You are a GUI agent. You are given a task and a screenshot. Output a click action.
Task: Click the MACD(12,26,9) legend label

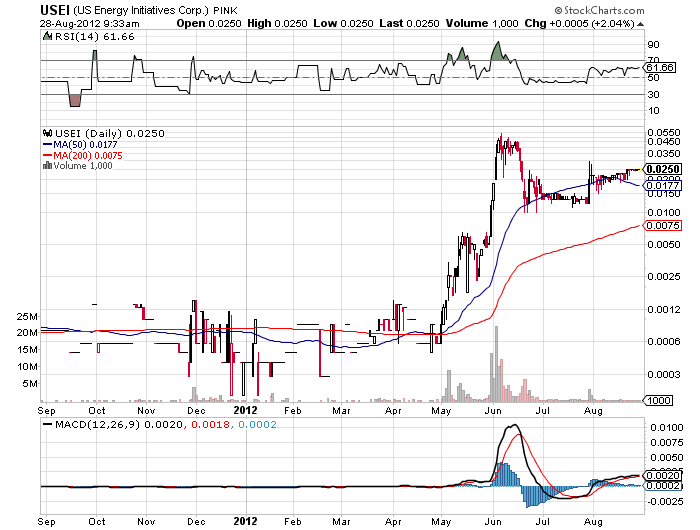click(97, 424)
